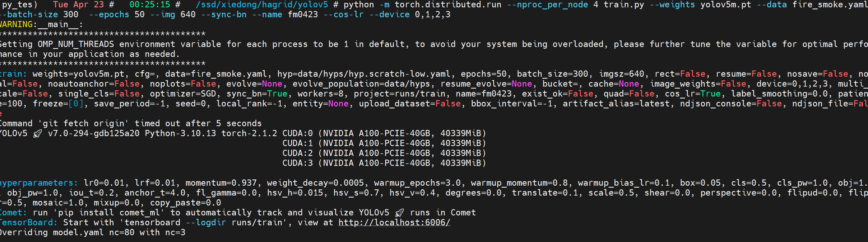Click 'label_smoothing=0.0' in train arguments
868x242 pixels.
[779, 94]
